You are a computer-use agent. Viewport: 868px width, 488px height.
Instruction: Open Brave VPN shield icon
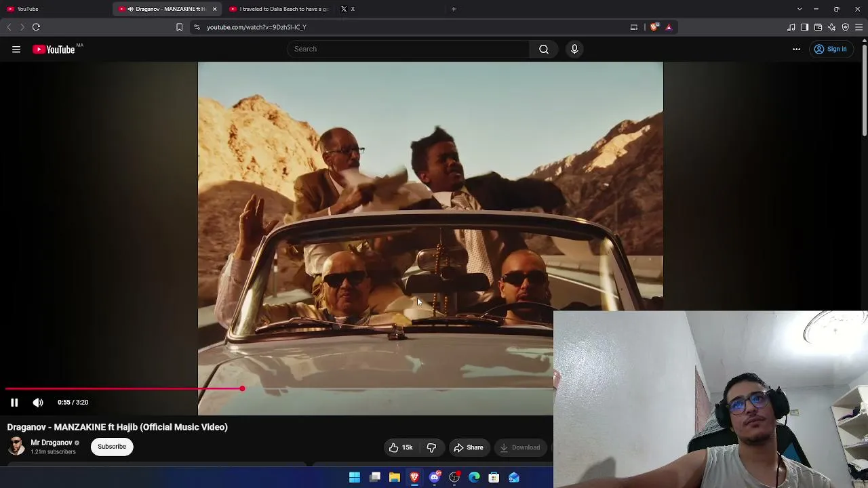[845, 27]
